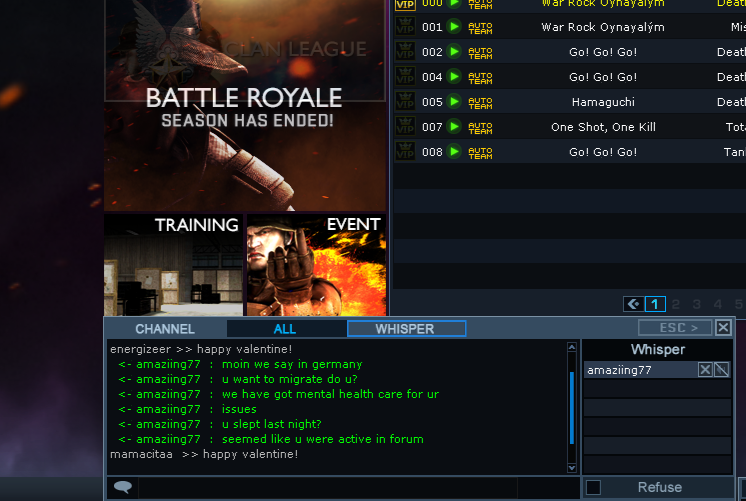Tick the Refuse whisper checkbox

click(x=593, y=487)
